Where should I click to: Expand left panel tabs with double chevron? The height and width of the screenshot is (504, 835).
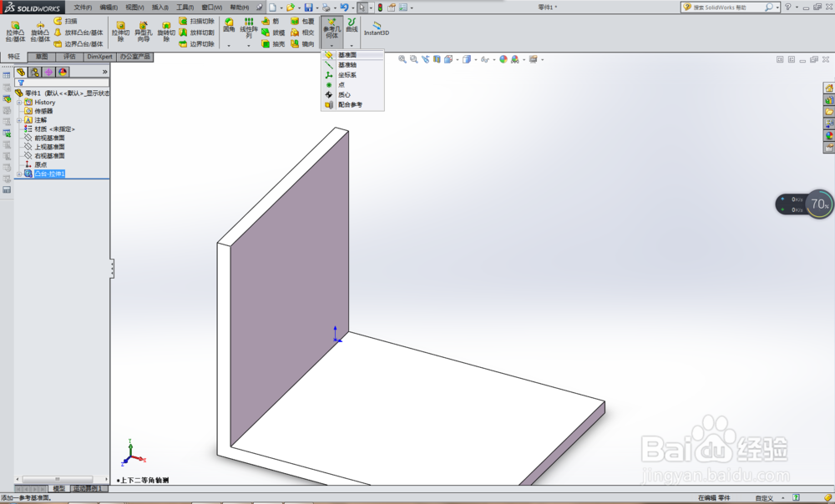(x=105, y=72)
